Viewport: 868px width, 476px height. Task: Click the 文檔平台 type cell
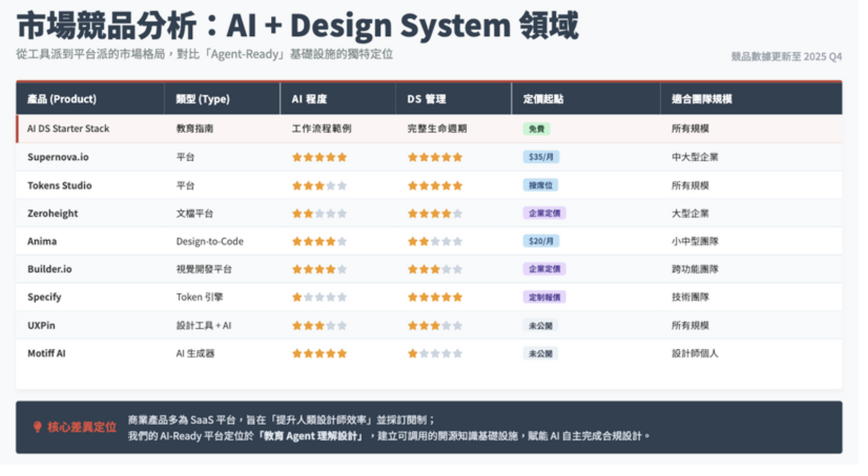click(195, 214)
